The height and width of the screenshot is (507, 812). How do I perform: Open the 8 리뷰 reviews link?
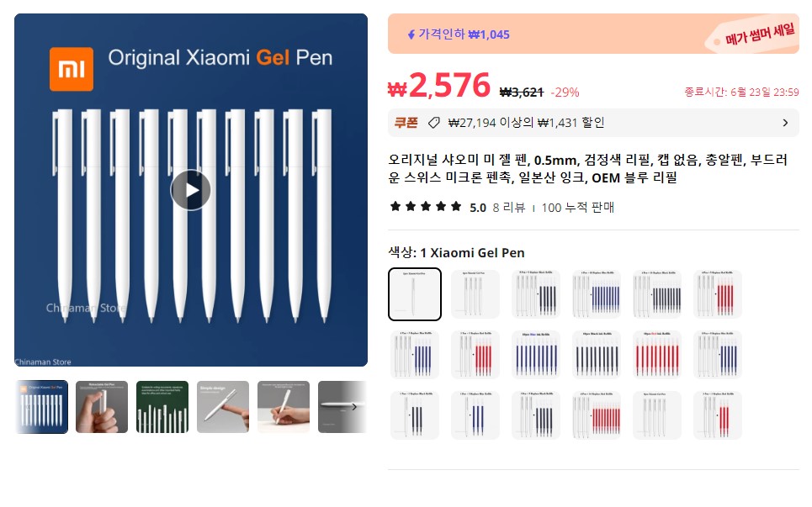point(508,208)
